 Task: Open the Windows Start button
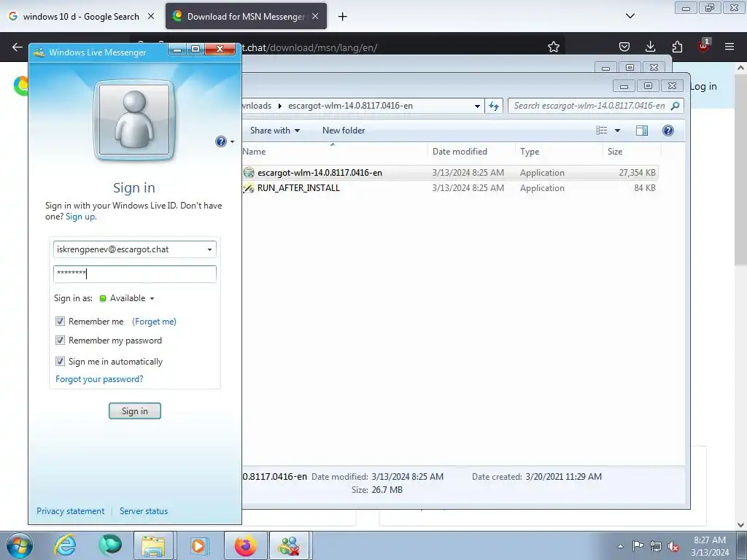pos(19,545)
